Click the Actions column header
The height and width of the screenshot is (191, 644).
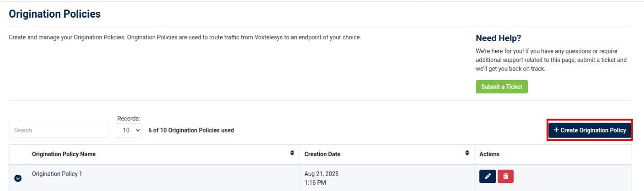tap(489, 154)
